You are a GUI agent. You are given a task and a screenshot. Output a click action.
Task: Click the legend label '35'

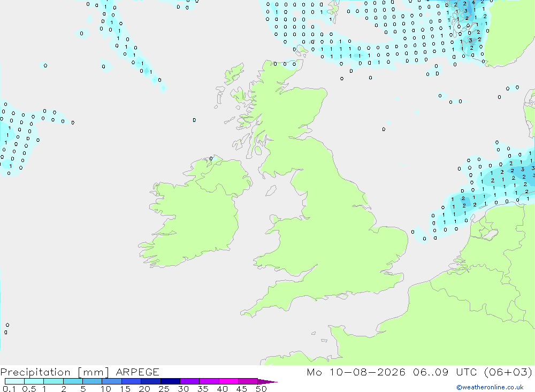tap(203, 389)
